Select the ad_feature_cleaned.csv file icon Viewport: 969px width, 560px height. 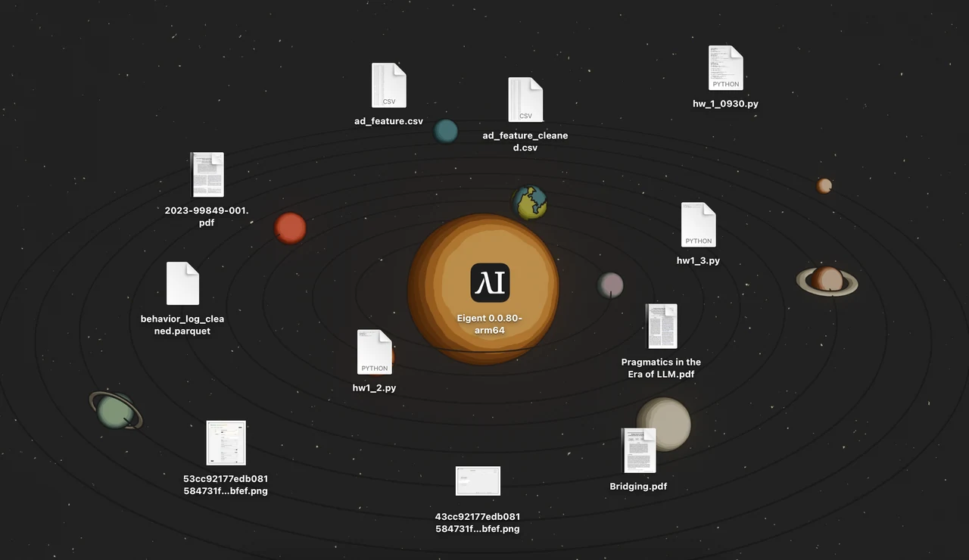[x=525, y=100]
